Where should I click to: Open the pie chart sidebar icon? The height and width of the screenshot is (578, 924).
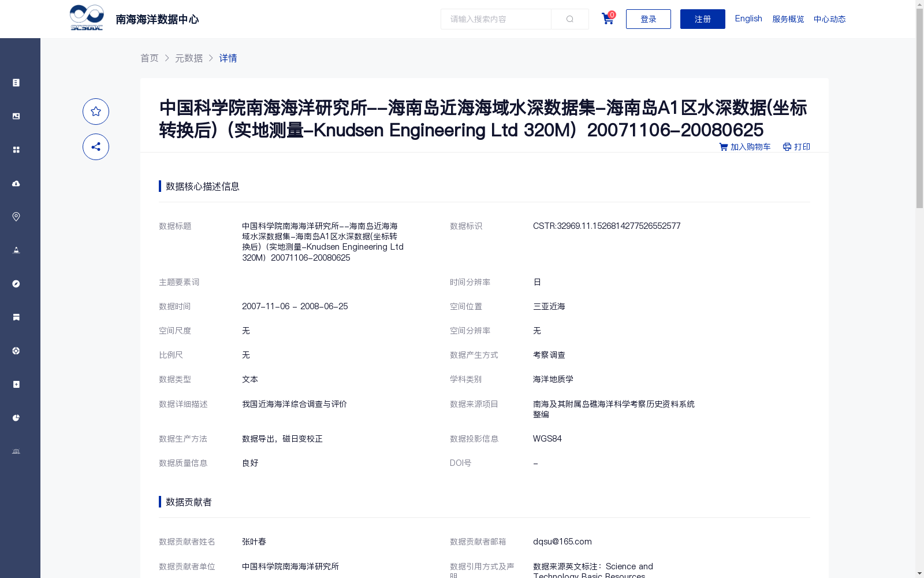(16, 418)
